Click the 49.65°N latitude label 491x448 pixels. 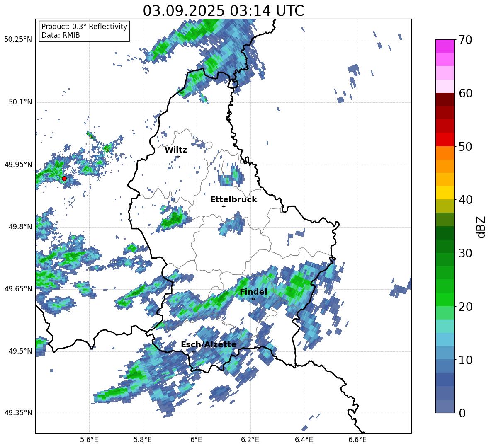[x=18, y=289]
